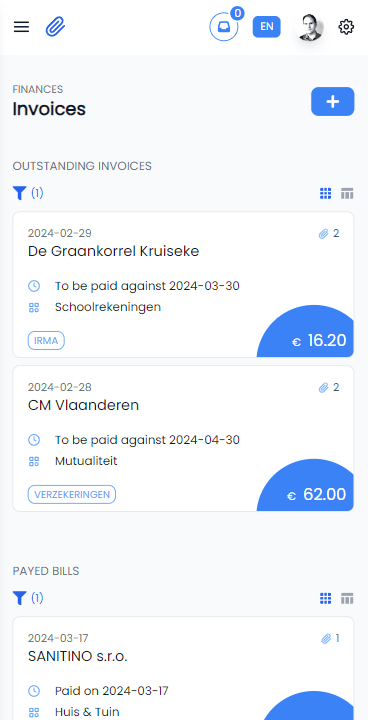View attachments on De Graankorrel invoice
The width and height of the screenshot is (368, 720).
(329, 234)
